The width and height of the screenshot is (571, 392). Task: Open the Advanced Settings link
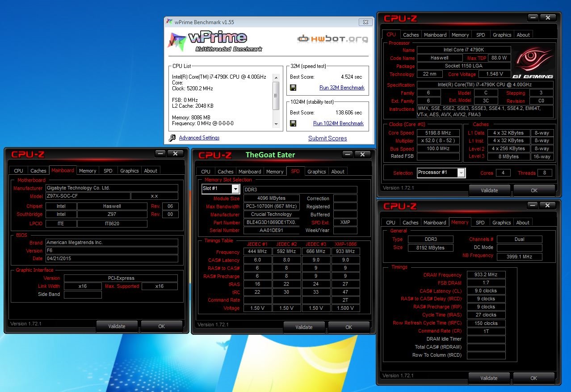[199, 138]
